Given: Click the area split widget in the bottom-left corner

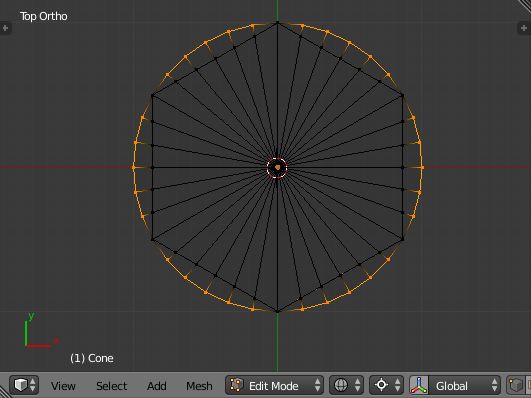Looking at the screenshot, I should click(x=5, y=392).
